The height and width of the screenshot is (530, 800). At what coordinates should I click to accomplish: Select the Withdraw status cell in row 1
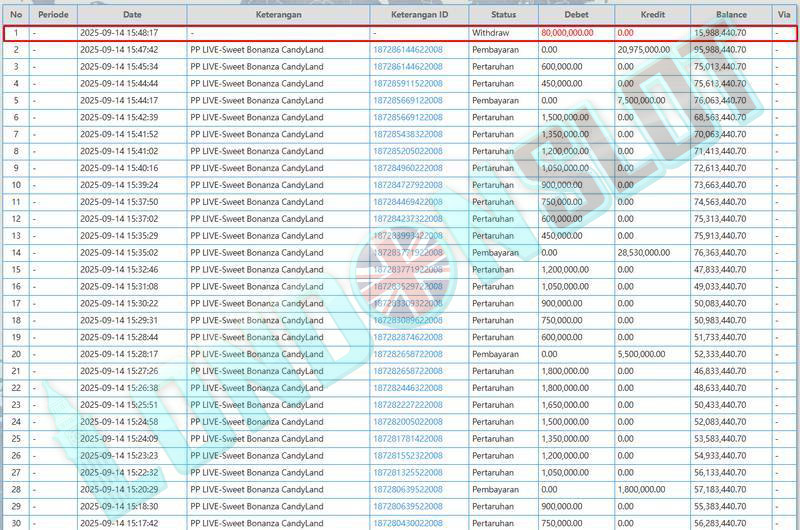(x=491, y=33)
